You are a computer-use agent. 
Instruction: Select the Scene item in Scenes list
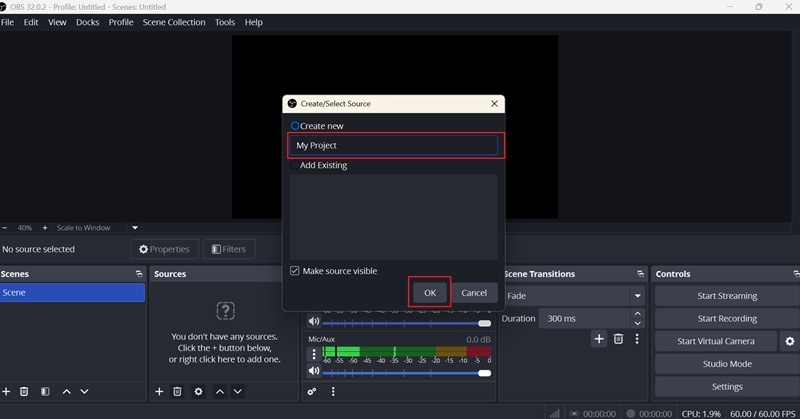coord(72,292)
